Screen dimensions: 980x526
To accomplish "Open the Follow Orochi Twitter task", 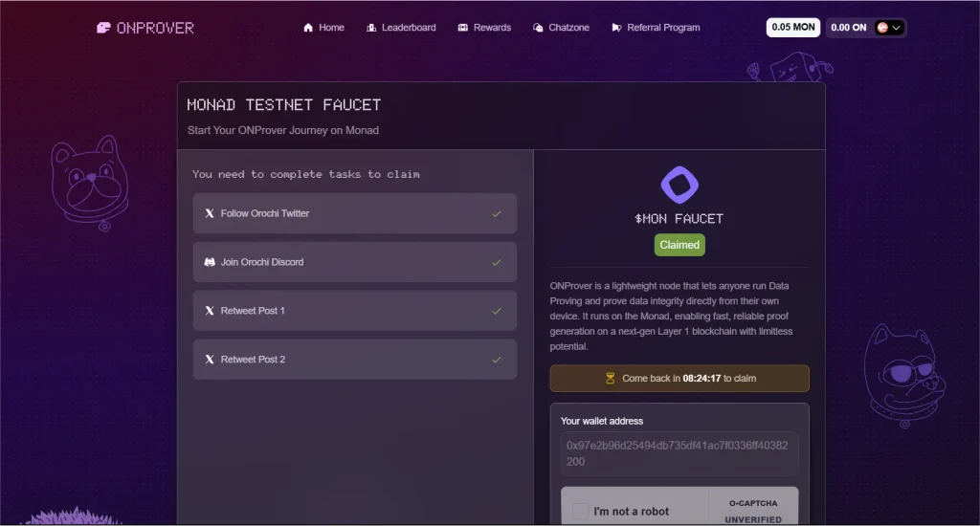I will tap(355, 213).
